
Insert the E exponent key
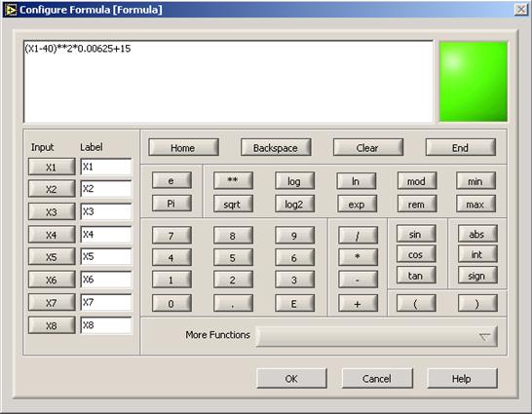[294, 303]
